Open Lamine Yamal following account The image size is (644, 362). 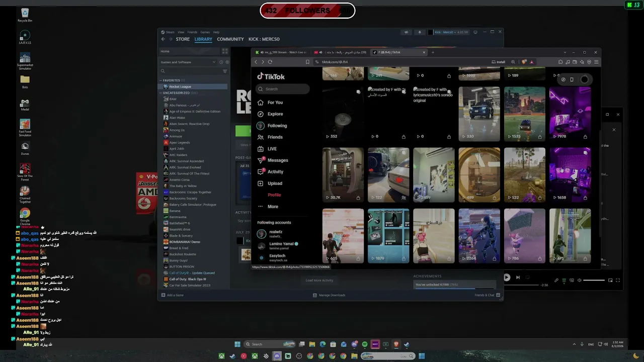coord(278,246)
